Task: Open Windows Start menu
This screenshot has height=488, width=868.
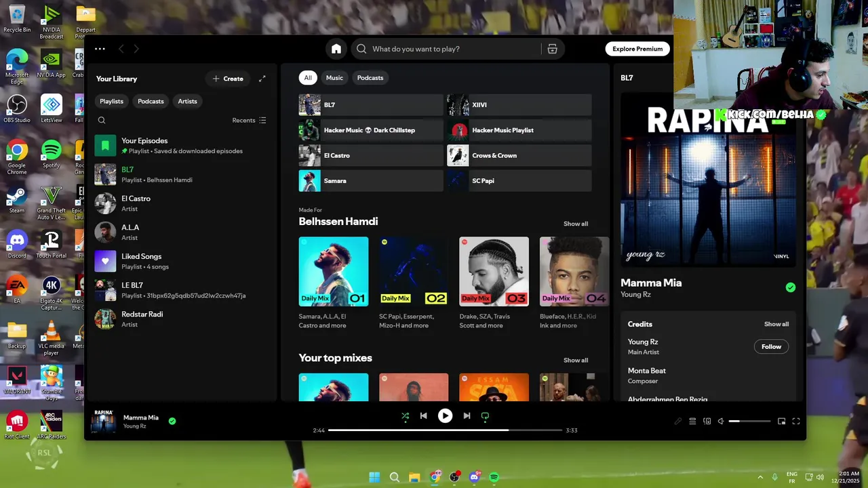Action: [374, 477]
